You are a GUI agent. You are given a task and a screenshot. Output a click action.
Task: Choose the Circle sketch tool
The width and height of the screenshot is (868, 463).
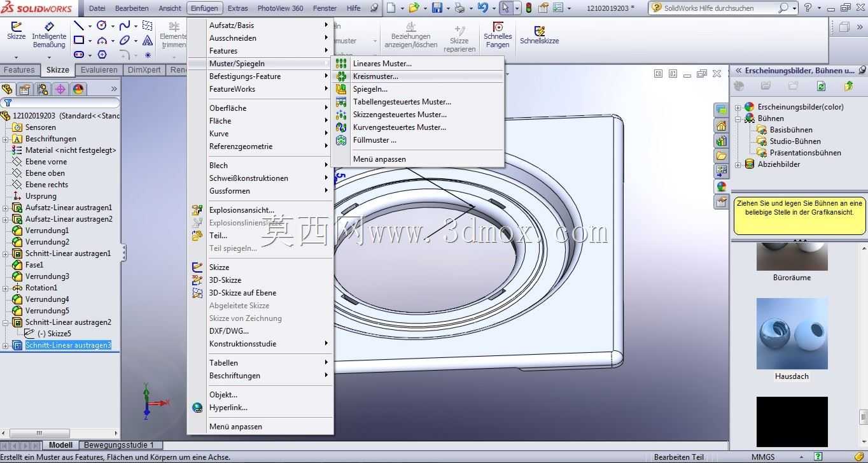pos(101,25)
